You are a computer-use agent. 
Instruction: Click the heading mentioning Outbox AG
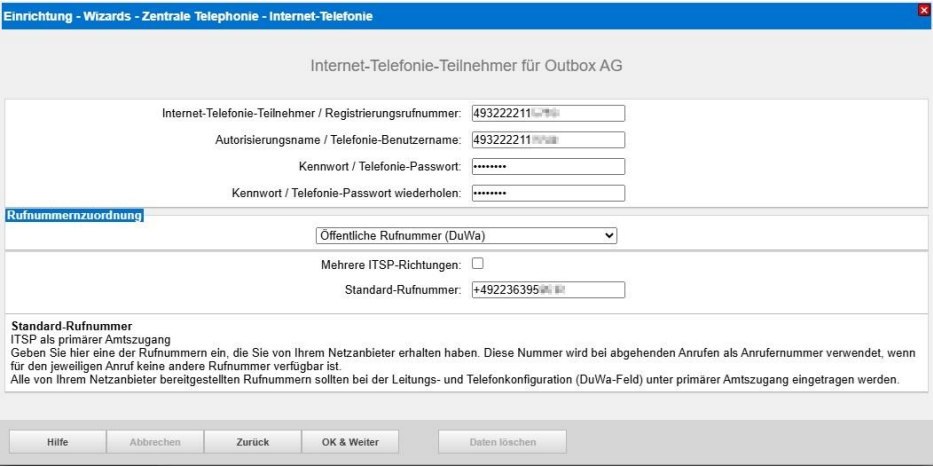pyautogui.click(x=465, y=66)
